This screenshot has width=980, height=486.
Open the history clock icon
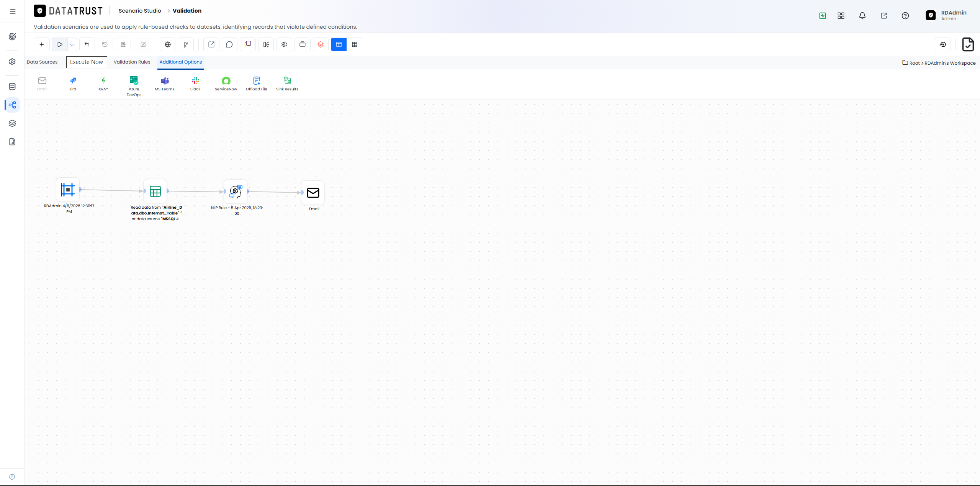point(105,44)
